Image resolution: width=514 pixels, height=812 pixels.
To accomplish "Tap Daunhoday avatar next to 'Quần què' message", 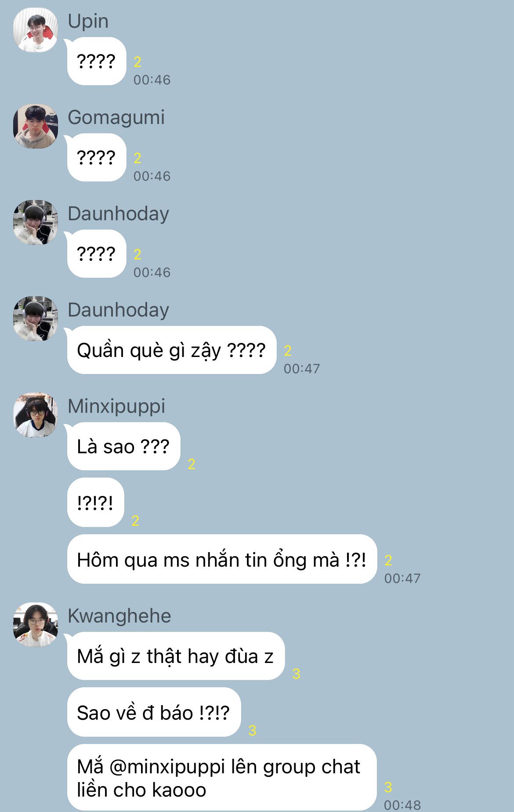I will [36, 319].
